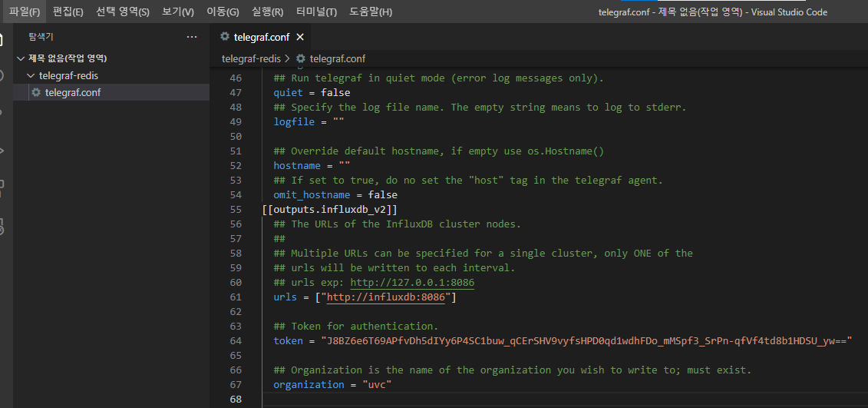Switch to the telegraf.conf editor tab
The height and width of the screenshot is (408, 868).
pyautogui.click(x=261, y=37)
